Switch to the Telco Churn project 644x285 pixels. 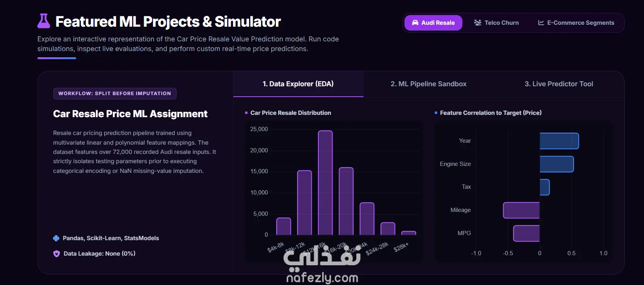496,23
